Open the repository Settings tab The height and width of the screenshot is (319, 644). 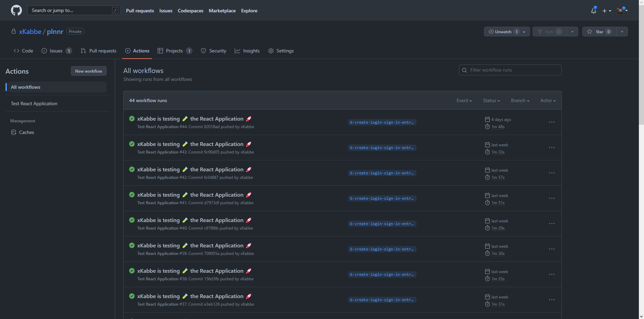point(281,51)
